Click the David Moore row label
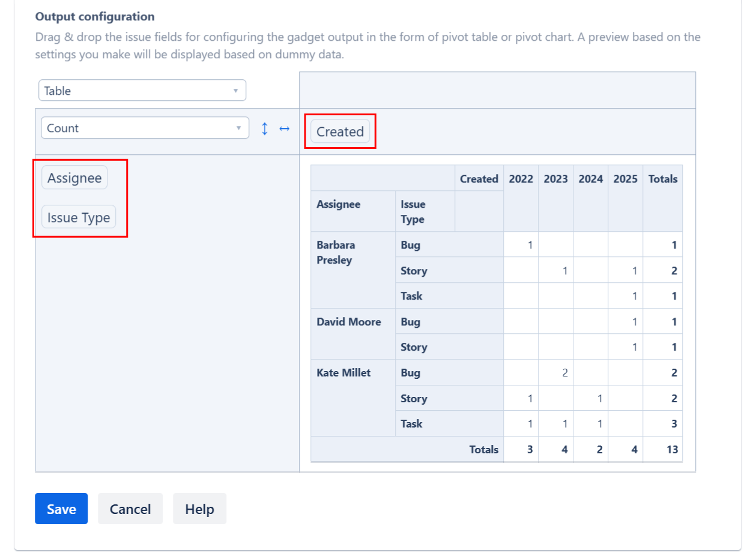Viewport: 756px width, 559px height. click(349, 322)
